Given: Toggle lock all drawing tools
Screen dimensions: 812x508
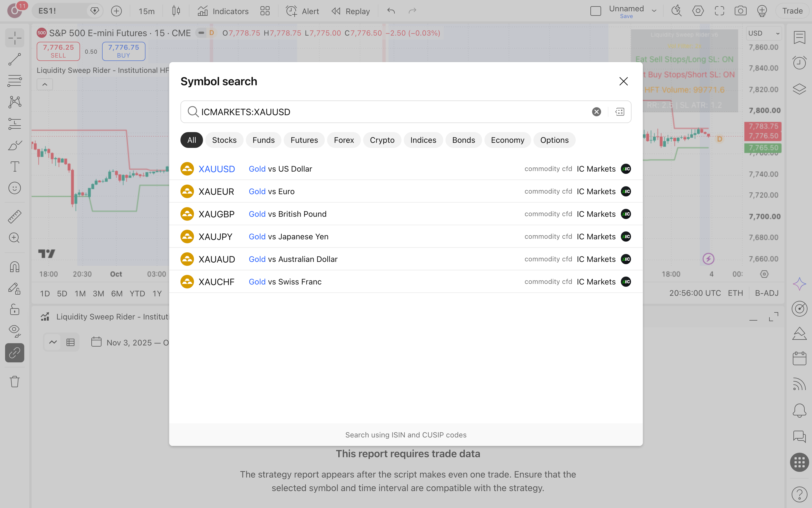Looking at the screenshot, I should 14,309.
